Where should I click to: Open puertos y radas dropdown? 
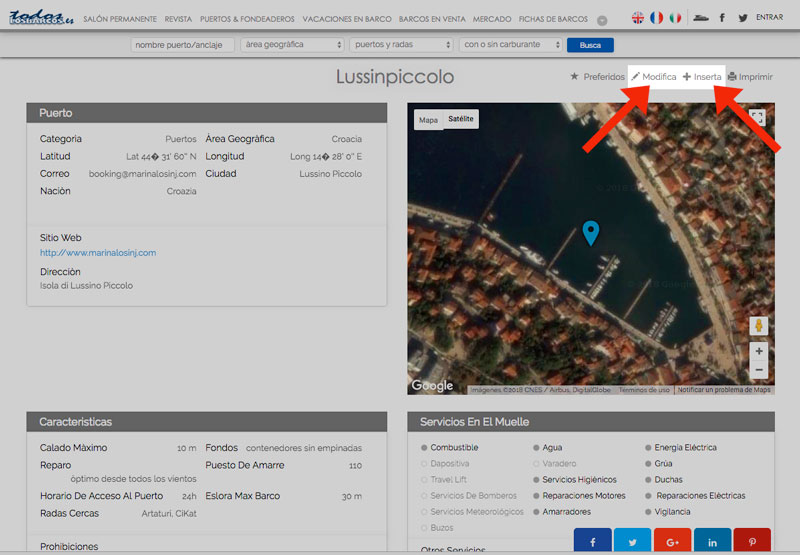[x=402, y=45]
